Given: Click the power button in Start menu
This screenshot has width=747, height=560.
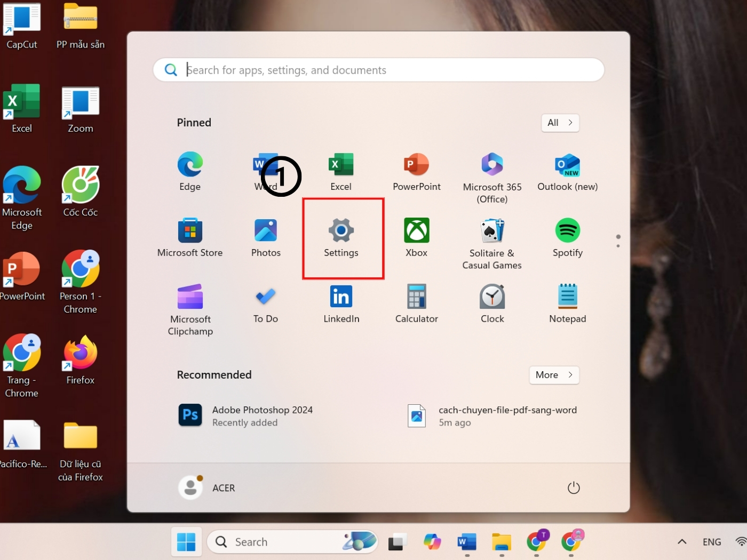Looking at the screenshot, I should coord(574,487).
